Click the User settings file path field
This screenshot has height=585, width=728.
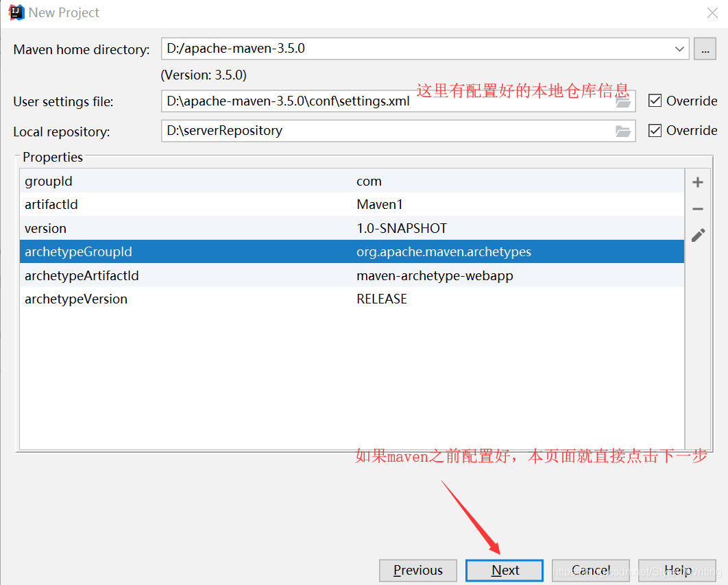pyautogui.click(x=398, y=101)
